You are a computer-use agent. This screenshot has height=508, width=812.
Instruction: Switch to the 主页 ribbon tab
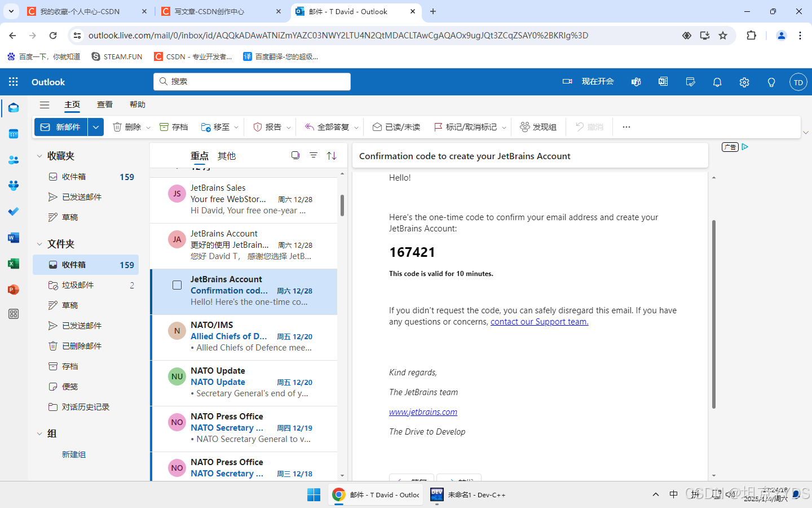72,104
